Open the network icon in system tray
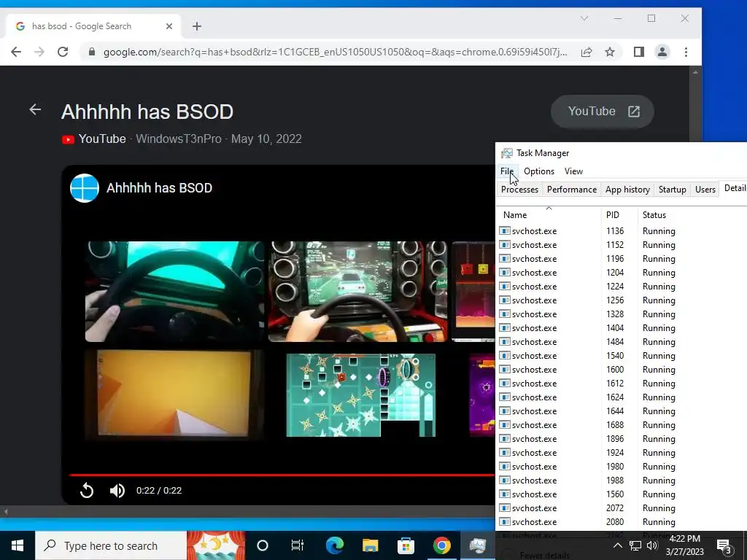Viewport: 747px width, 560px height. click(635, 545)
